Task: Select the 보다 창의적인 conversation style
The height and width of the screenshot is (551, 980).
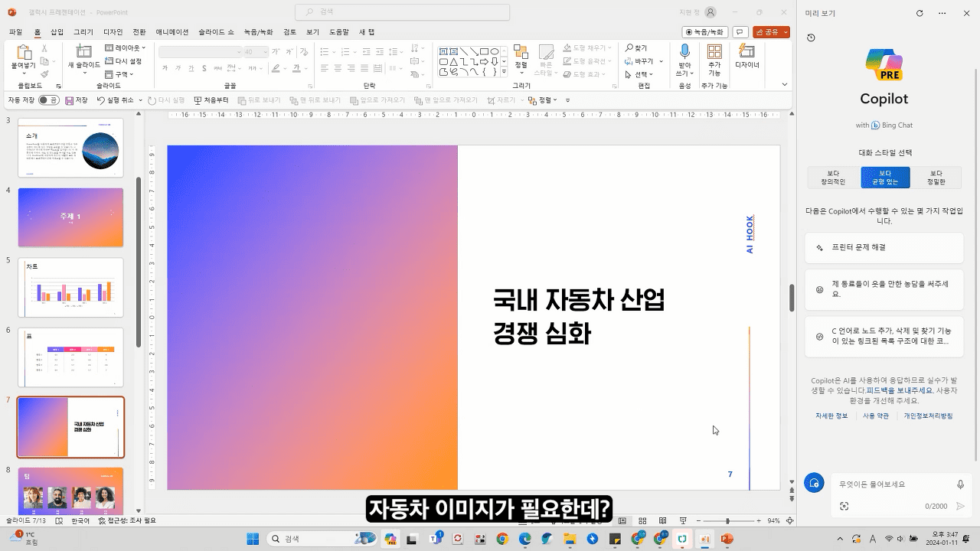Action: tap(833, 177)
